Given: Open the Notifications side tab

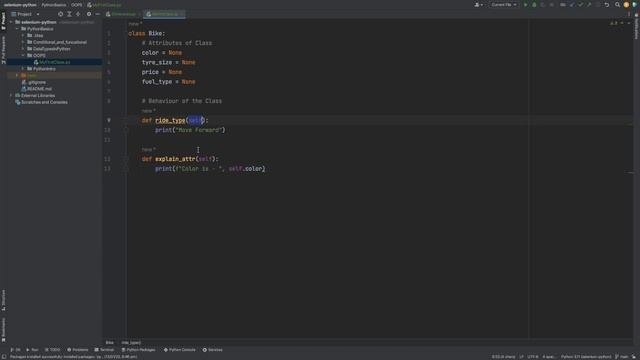Looking at the screenshot, I should (x=636, y=27).
